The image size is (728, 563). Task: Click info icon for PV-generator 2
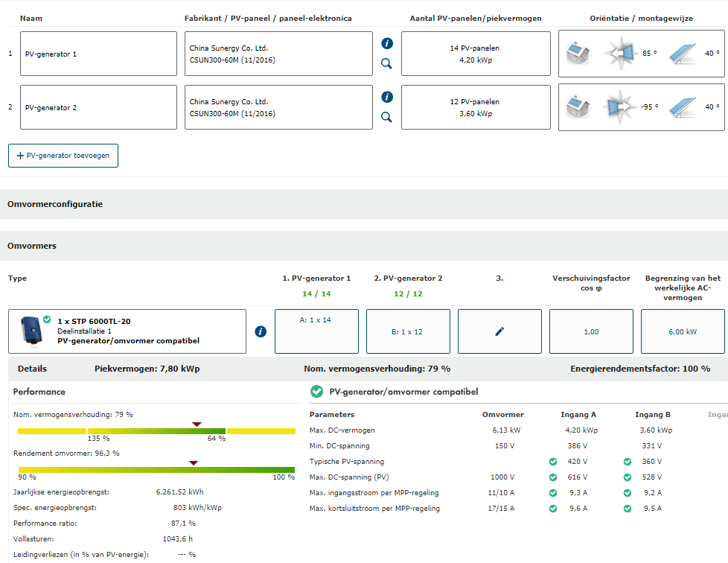(x=386, y=97)
